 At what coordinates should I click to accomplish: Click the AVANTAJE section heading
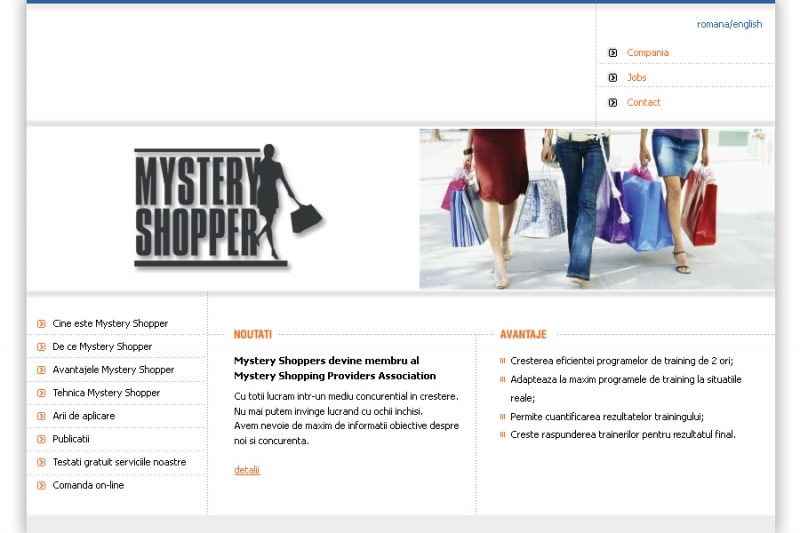click(x=523, y=335)
